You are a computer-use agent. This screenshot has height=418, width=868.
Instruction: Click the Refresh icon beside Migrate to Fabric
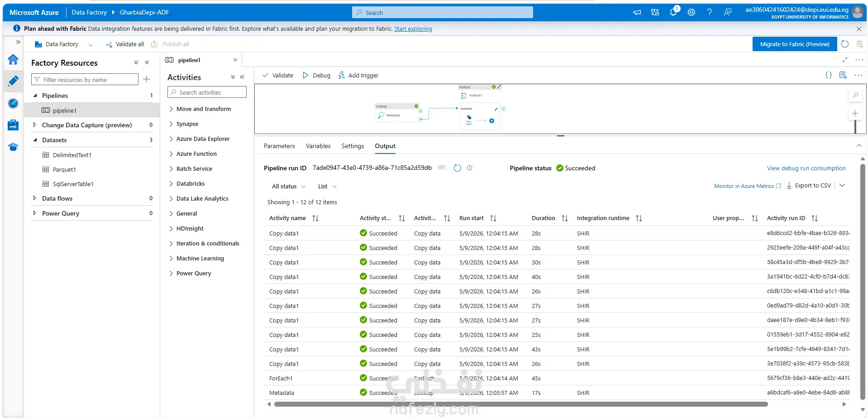(x=844, y=44)
